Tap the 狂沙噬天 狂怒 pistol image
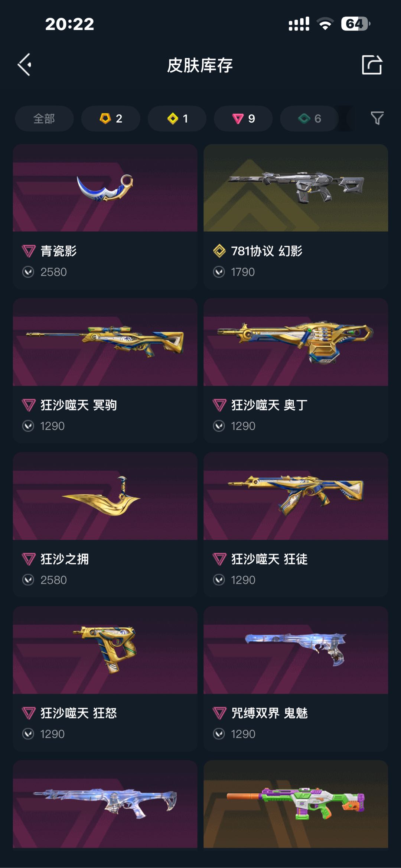The height and width of the screenshot is (868, 401). [x=105, y=650]
